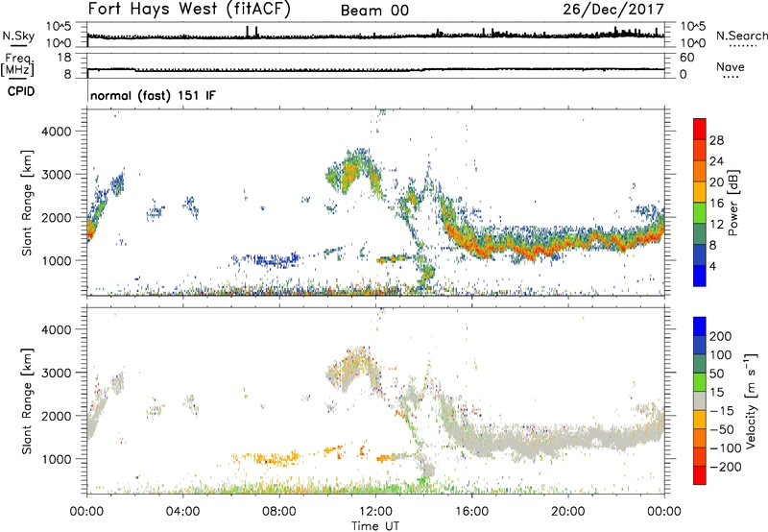Click the '50' label on Velocity colorbar
768x532 pixels.
pyautogui.click(x=716, y=374)
